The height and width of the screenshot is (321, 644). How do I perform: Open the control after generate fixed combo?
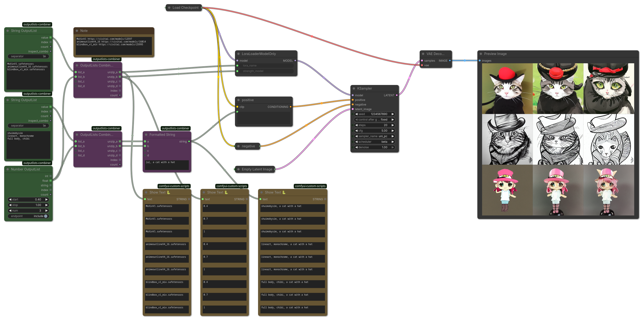[x=374, y=120]
